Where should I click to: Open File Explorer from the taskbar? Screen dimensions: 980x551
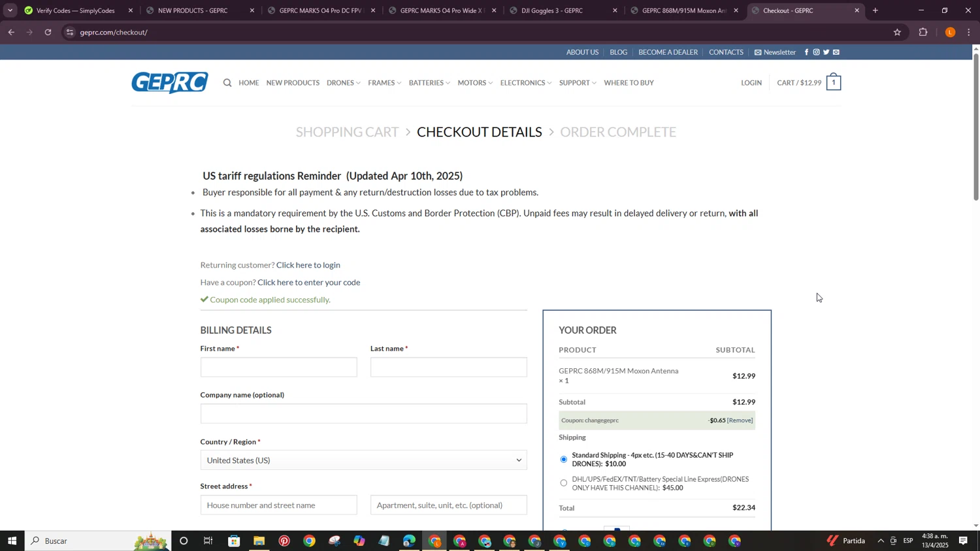pos(259,541)
